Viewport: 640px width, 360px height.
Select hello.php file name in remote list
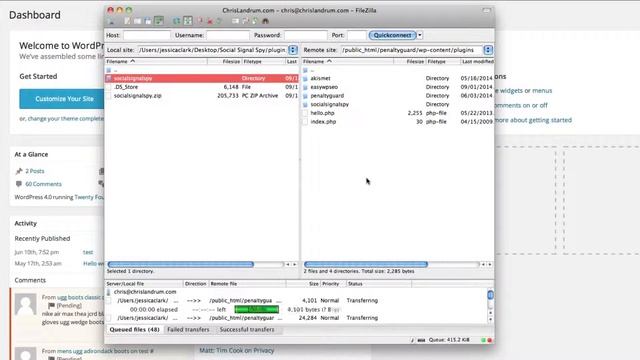[x=322, y=113]
